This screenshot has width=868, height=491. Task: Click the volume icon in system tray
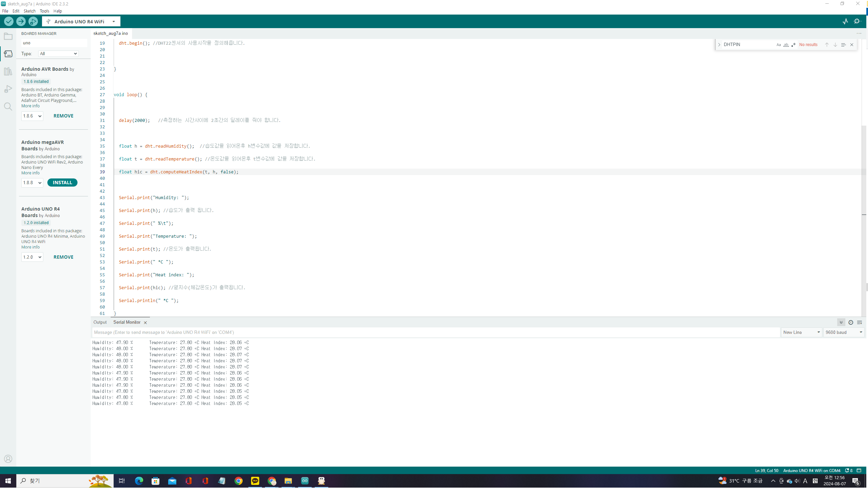[x=797, y=481]
